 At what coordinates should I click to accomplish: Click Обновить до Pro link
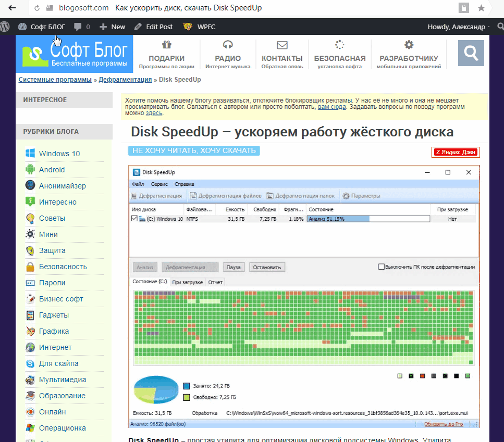[x=444, y=424]
